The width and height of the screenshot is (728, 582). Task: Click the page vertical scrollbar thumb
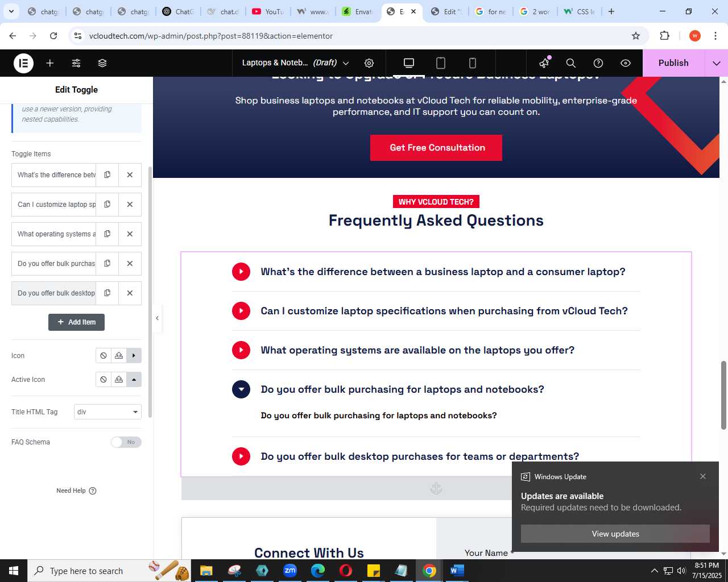[724, 395]
